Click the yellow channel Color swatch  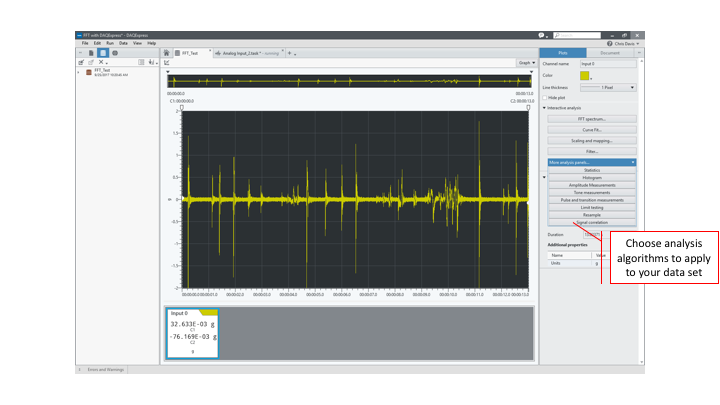[x=585, y=75]
